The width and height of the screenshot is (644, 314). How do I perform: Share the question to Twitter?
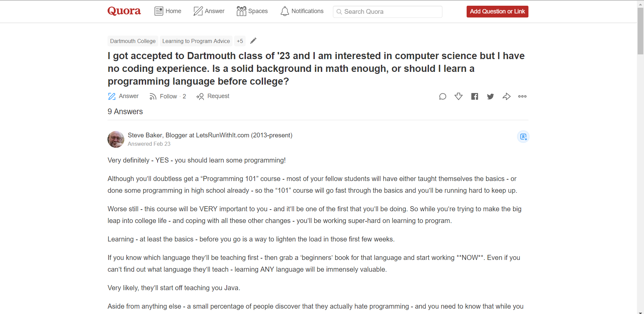(490, 96)
